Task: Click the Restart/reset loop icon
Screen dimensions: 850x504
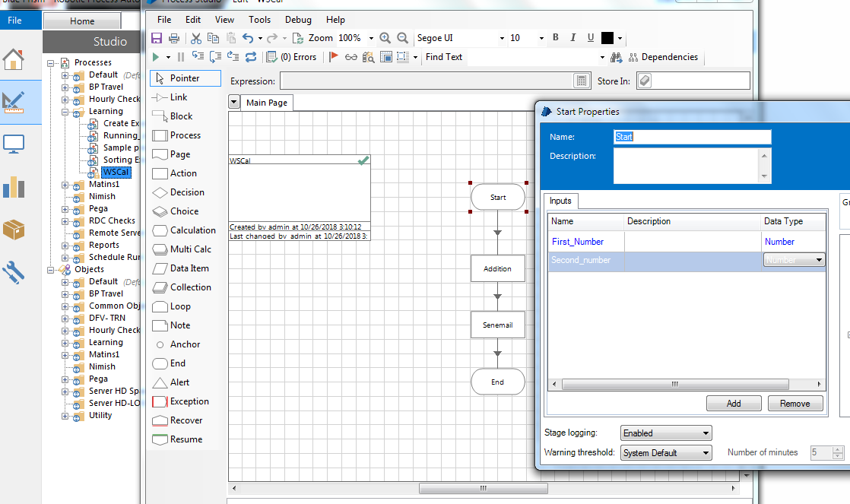Action: click(x=250, y=57)
